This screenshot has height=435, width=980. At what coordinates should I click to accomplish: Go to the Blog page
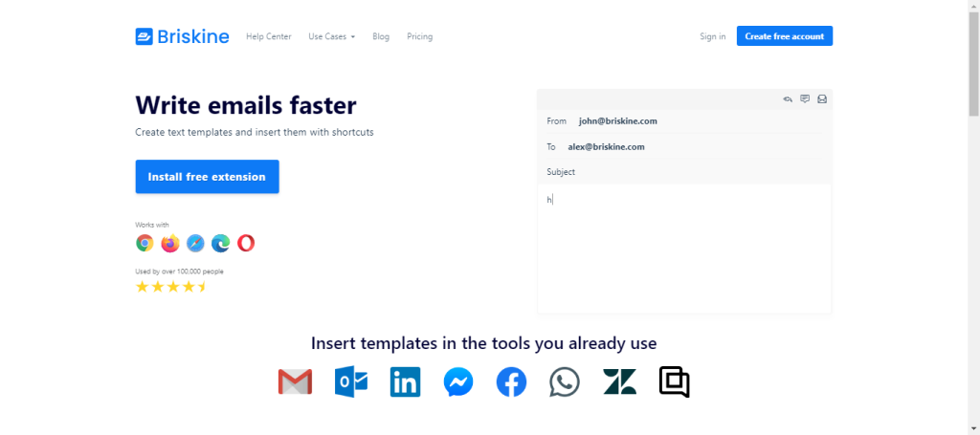(x=381, y=36)
